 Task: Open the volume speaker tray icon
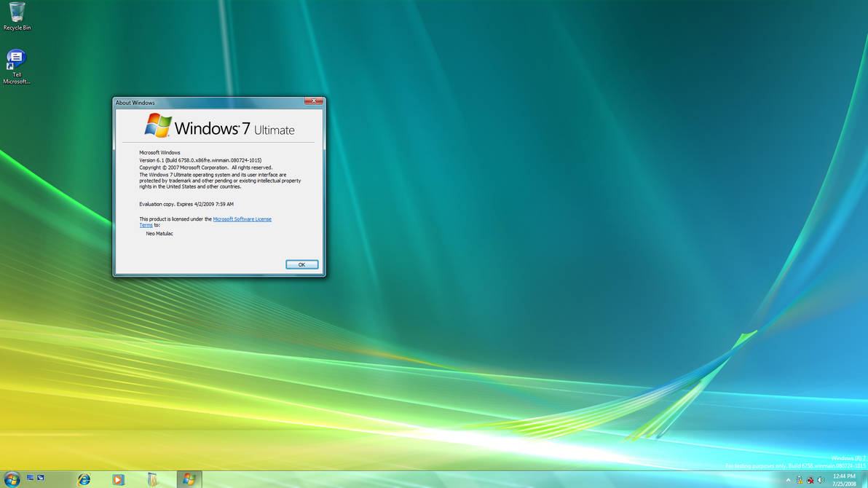coord(821,480)
